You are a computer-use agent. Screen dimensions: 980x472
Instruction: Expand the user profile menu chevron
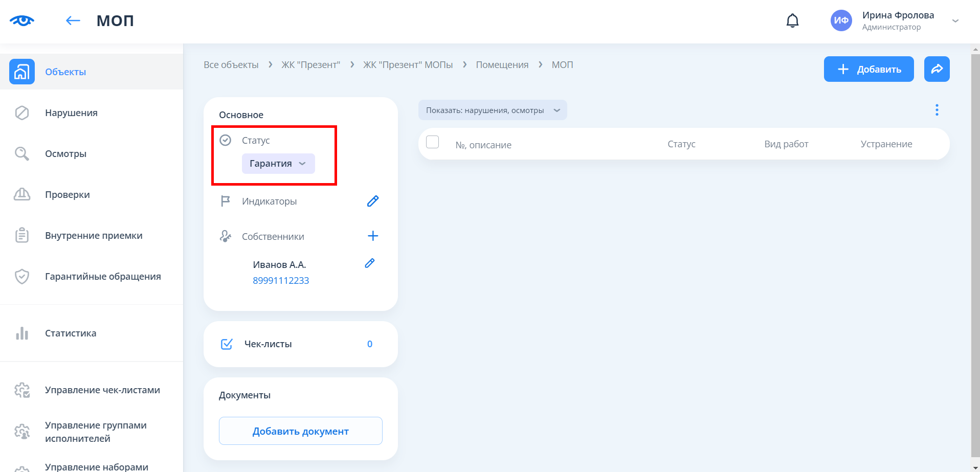955,21
